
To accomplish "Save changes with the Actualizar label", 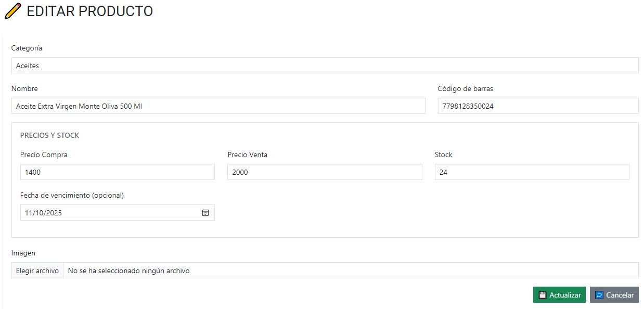I will pyautogui.click(x=565, y=295).
